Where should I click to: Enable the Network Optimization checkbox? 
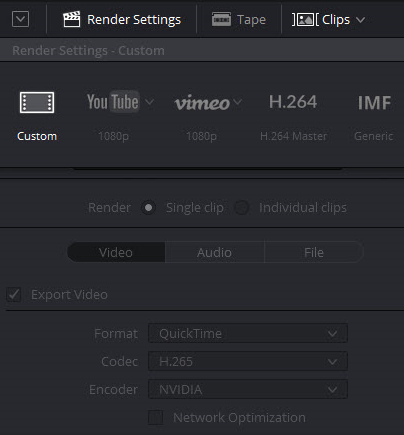click(156, 417)
